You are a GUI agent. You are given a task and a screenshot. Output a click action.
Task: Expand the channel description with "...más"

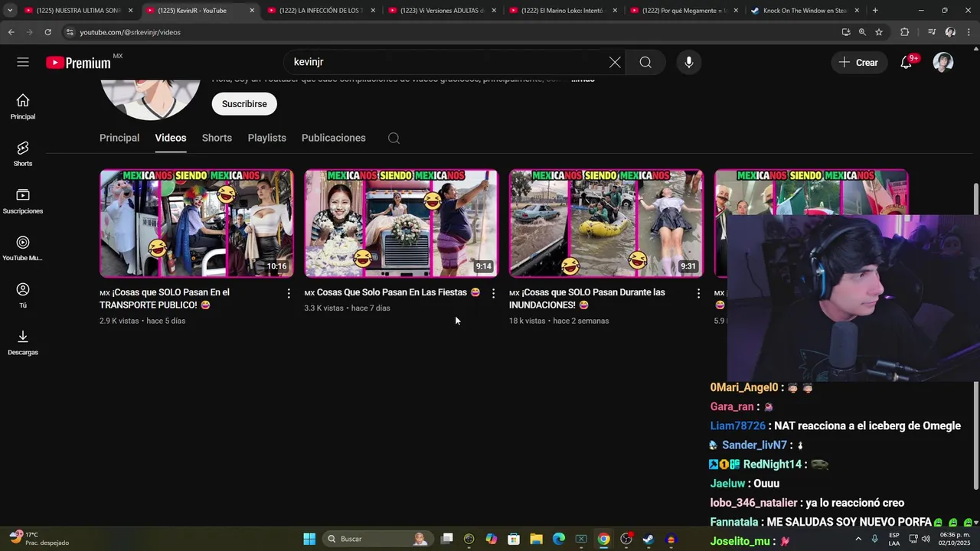click(583, 79)
